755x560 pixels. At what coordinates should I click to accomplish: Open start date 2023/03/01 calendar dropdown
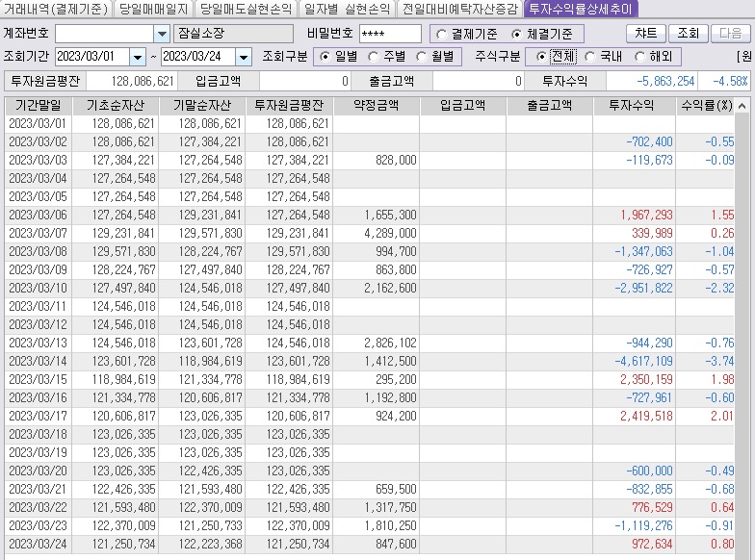click(138, 58)
